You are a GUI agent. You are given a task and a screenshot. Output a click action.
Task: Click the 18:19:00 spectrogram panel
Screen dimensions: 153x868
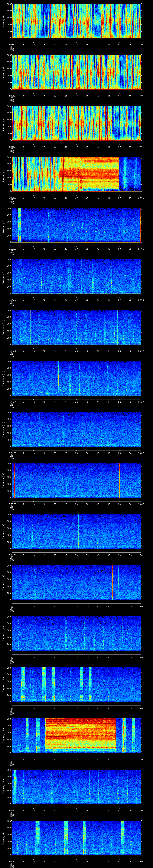pos(77,174)
